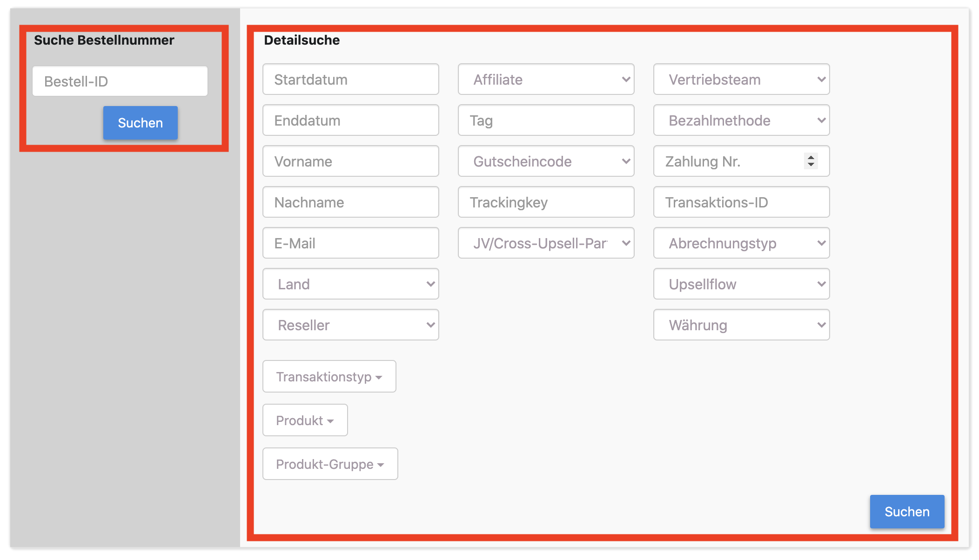Image resolution: width=979 pixels, height=560 pixels.
Task: Click the Startdatum date field
Action: 350,80
